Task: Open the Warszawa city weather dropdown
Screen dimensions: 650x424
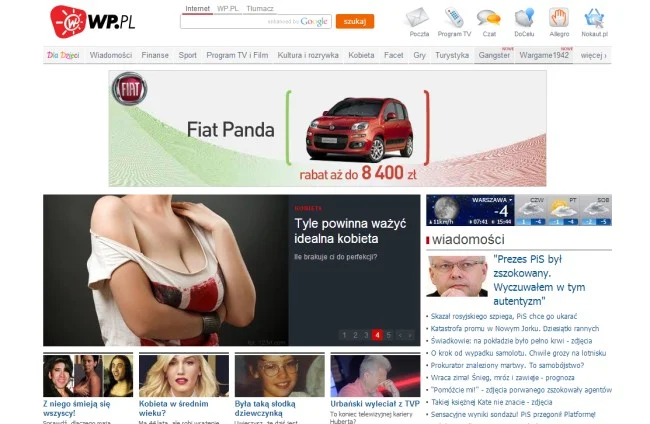Action: pyautogui.click(x=492, y=200)
